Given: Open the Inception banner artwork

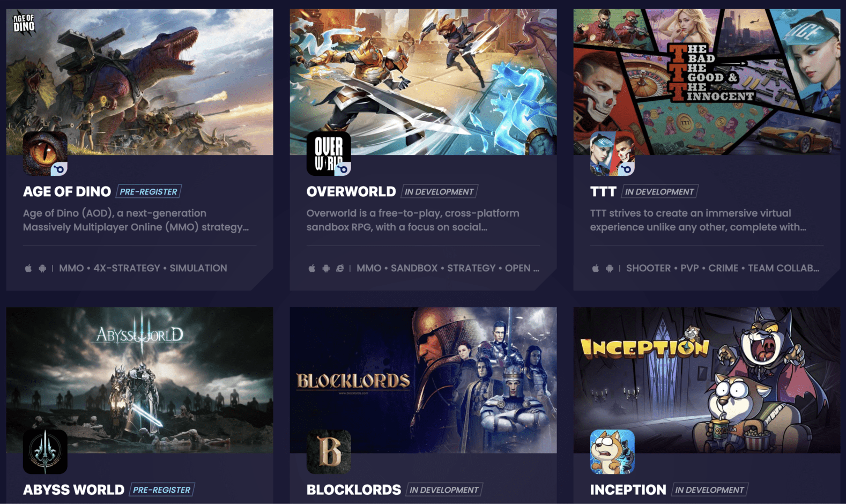Looking at the screenshot, I should [707, 380].
